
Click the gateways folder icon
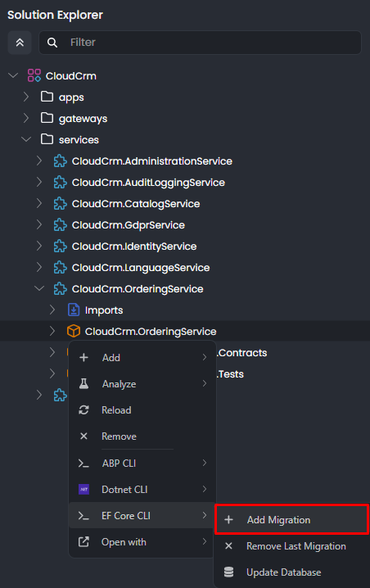pos(47,118)
